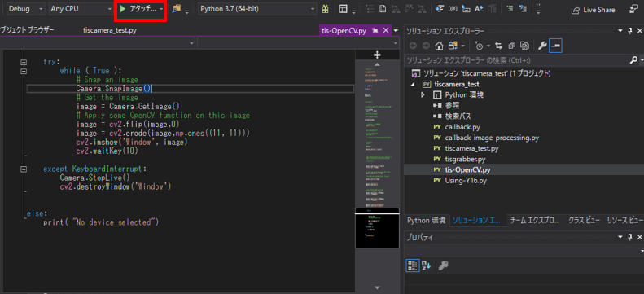
Task: Switch to the チーム エクスプロ... tab
Action: tap(534, 221)
